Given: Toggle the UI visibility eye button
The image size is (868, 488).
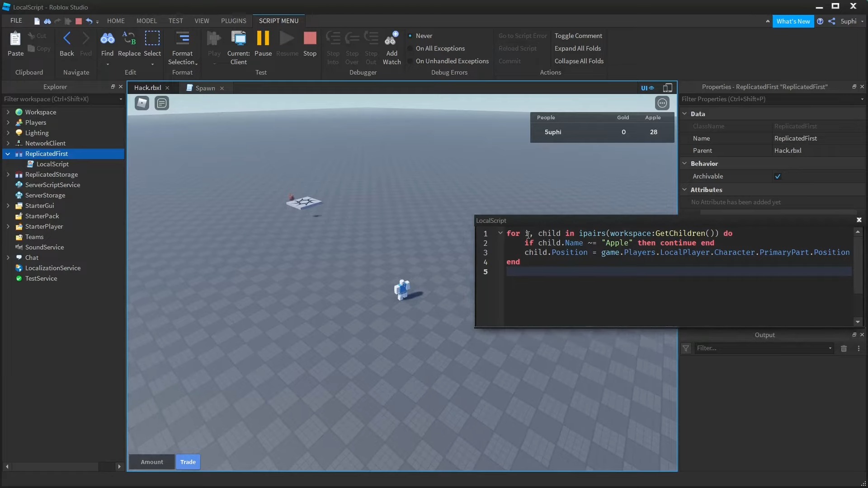Looking at the screenshot, I should 647,88.
